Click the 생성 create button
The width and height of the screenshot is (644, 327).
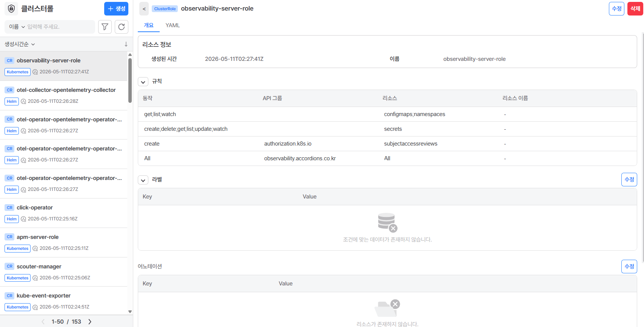tap(116, 9)
